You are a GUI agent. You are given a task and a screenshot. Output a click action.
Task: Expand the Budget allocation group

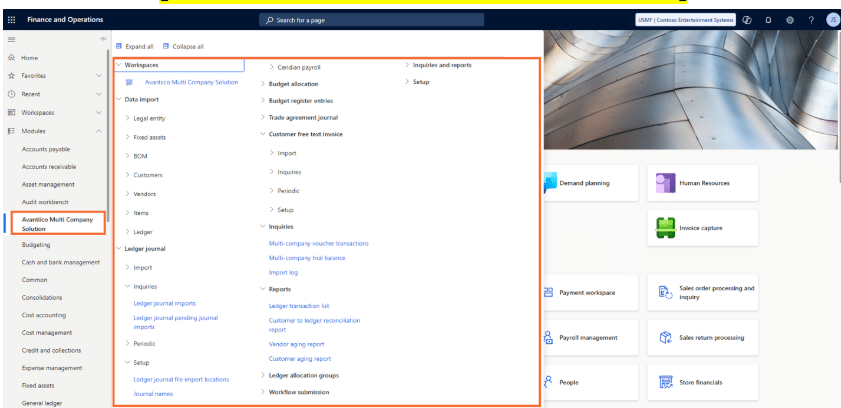pos(263,84)
